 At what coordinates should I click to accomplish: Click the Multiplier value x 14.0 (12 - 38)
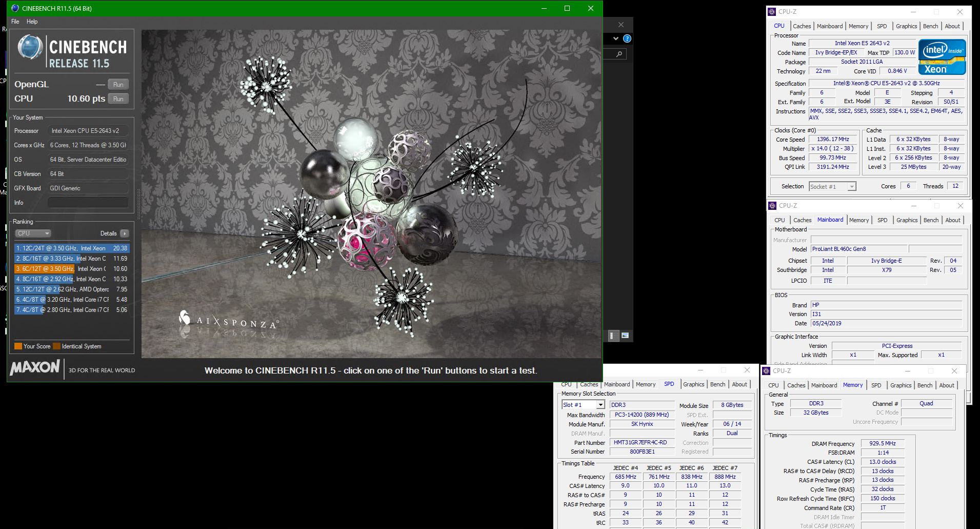pyautogui.click(x=833, y=149)
